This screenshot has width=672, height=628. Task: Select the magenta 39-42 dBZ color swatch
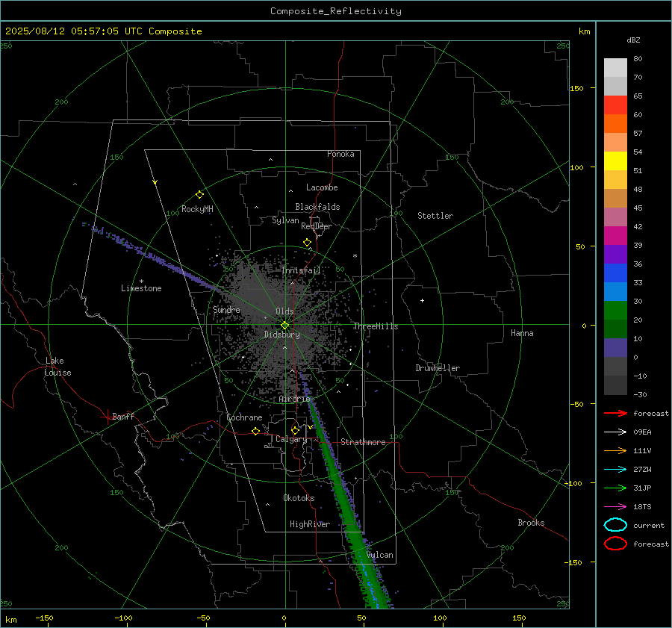pyautogui.click(x=615, y=236)
